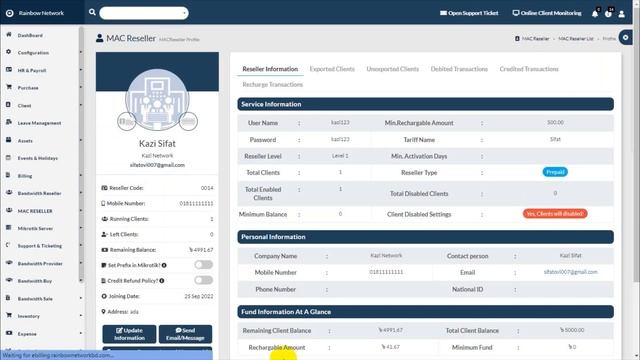Screen dimensions: 640x360
Task: Expand the MAC RESELLER menu arrow
Action: pos(80,211)
